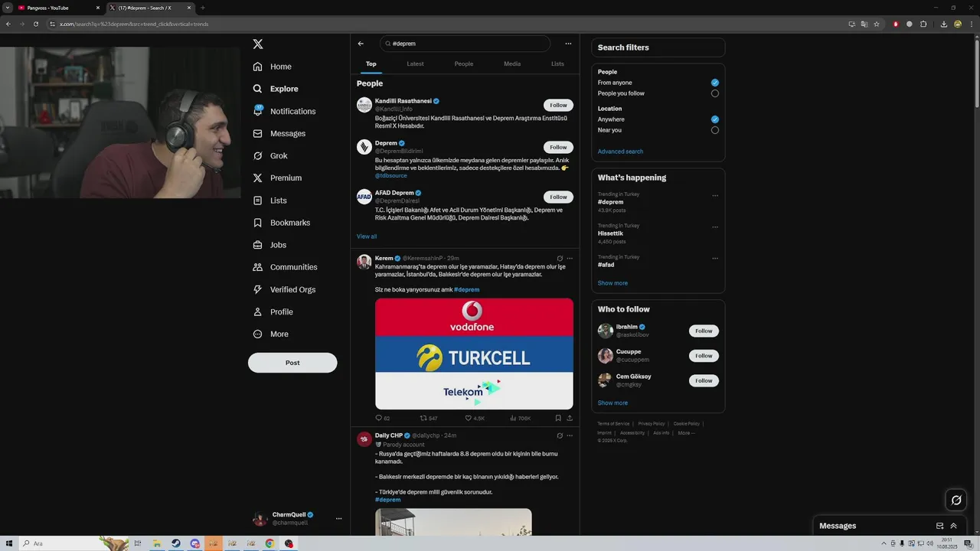Switch to Pangyoss YouTube browser tab
This screenshot has width=980, height=551.
point(59,8)
